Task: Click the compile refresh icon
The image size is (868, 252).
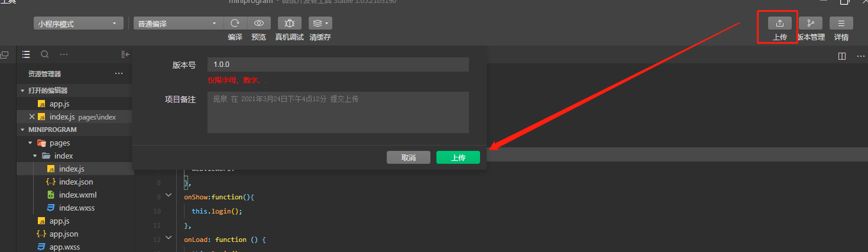Action: (235, 24)
